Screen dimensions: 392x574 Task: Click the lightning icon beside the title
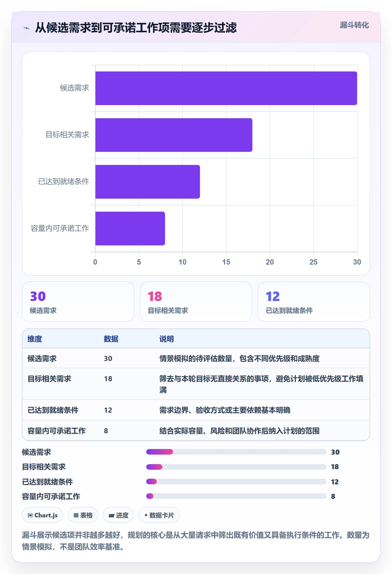[x=27, y=28]
